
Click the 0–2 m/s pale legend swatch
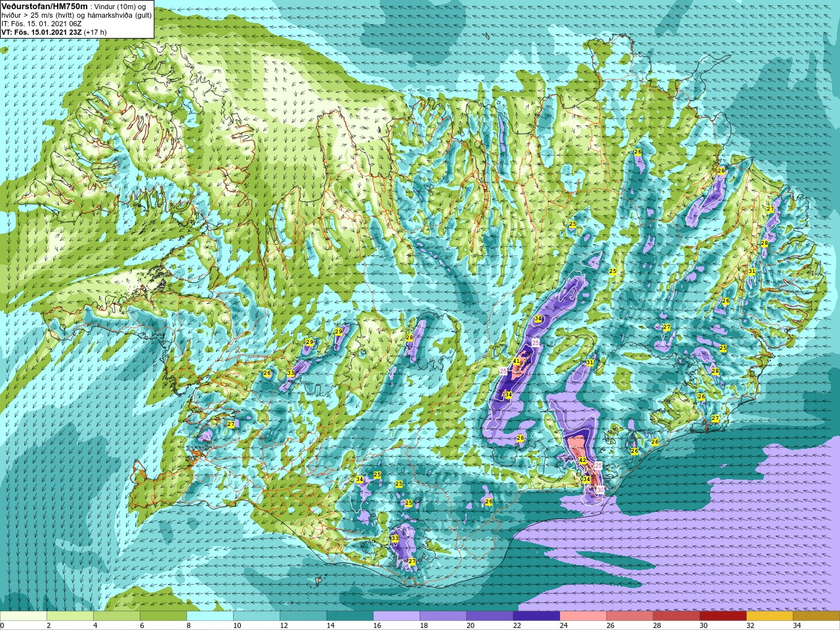coord(24,616)
